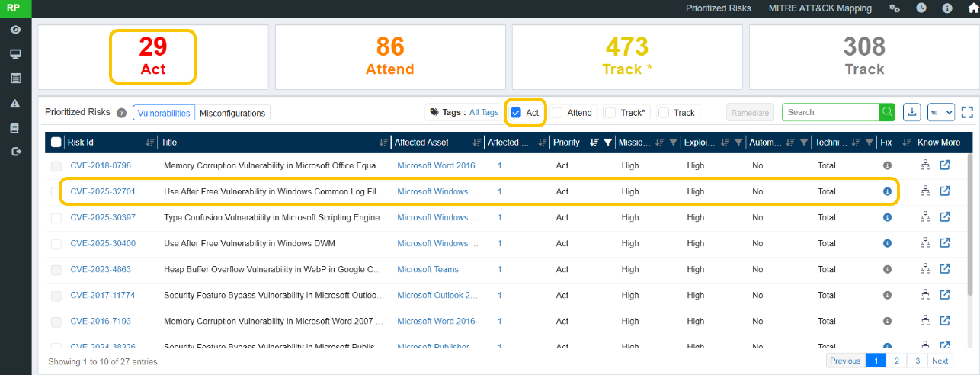Open the CVE-2025-32701 risk link

coord(103,191)
